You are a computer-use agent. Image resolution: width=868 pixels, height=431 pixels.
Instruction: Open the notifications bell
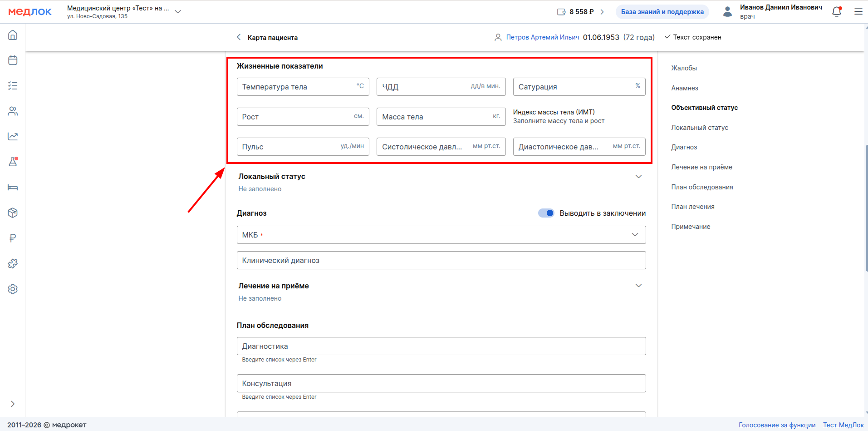click(837, 12)
